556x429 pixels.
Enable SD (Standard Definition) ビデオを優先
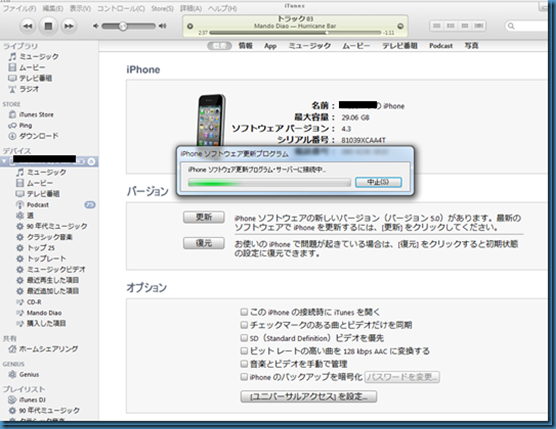(244, 338)
